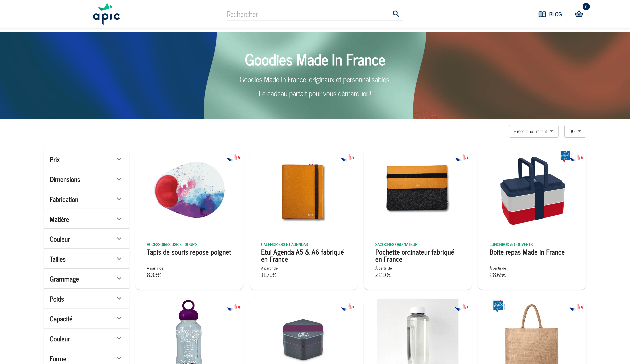Viewport: 630px width, 364px height.
Task: Expand the Fabrication filter section
Action: [86, 199]
